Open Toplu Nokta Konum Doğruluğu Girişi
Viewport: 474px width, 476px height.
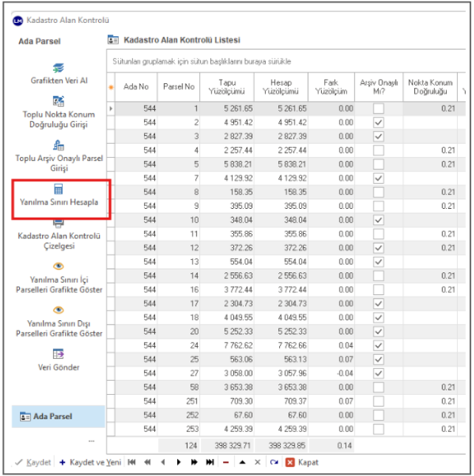point(59,101)
